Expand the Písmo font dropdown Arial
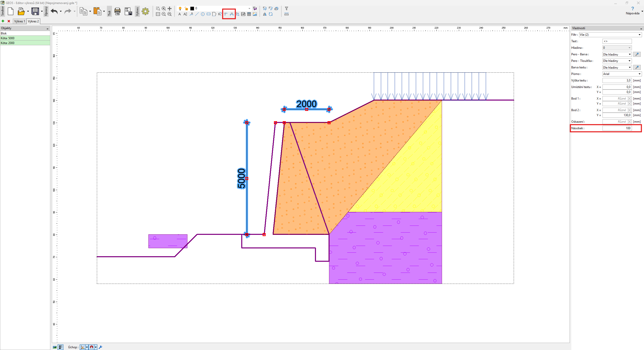Screen dimensions: 644x350 tap(622, 74)
